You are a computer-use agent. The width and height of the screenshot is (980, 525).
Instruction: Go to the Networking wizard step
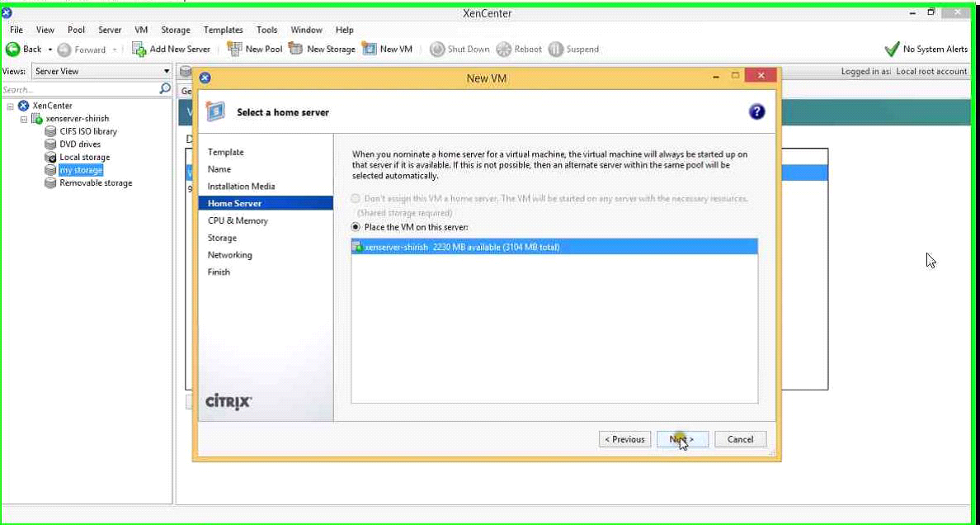click(x=230, y=255)
